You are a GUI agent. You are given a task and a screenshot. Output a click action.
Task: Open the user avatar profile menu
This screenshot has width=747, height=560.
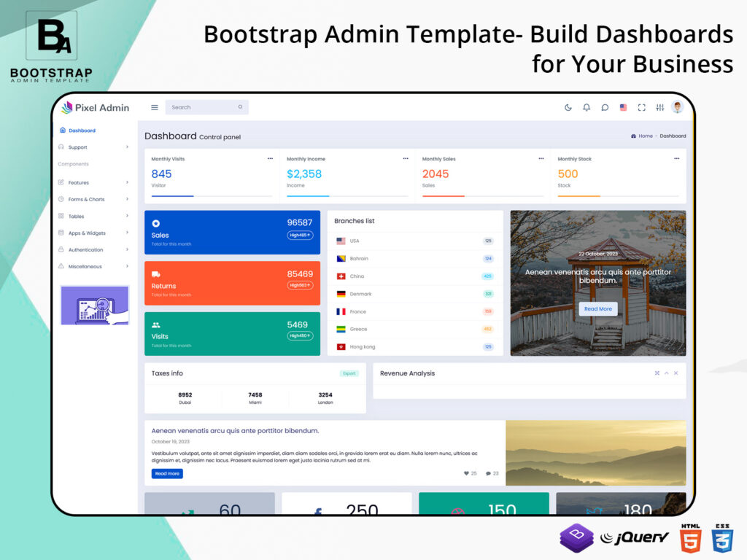[x=676, y=107]
